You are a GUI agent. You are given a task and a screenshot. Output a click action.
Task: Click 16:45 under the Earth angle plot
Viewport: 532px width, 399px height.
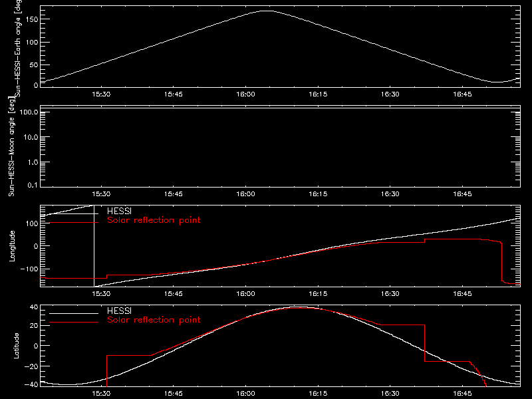462,94
